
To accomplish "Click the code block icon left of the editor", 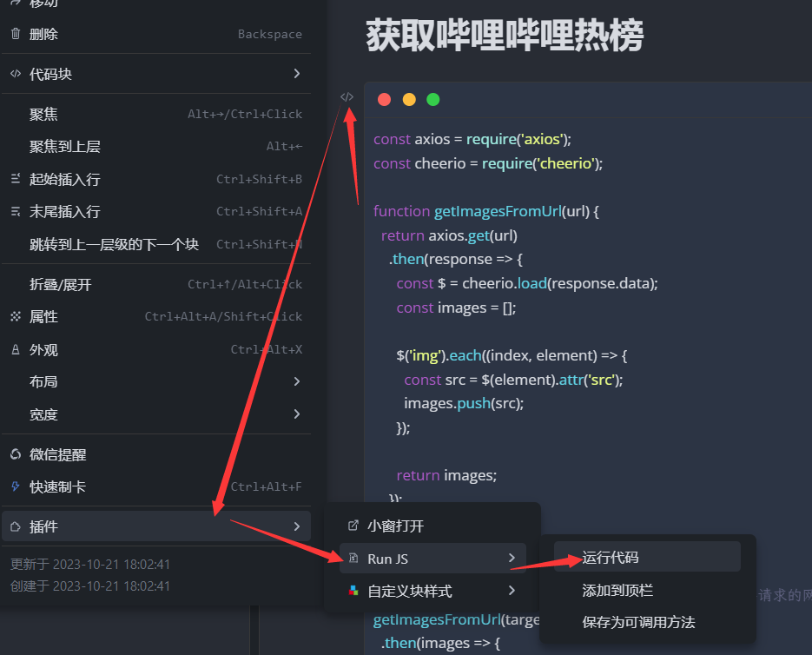I will click(347, 97).
